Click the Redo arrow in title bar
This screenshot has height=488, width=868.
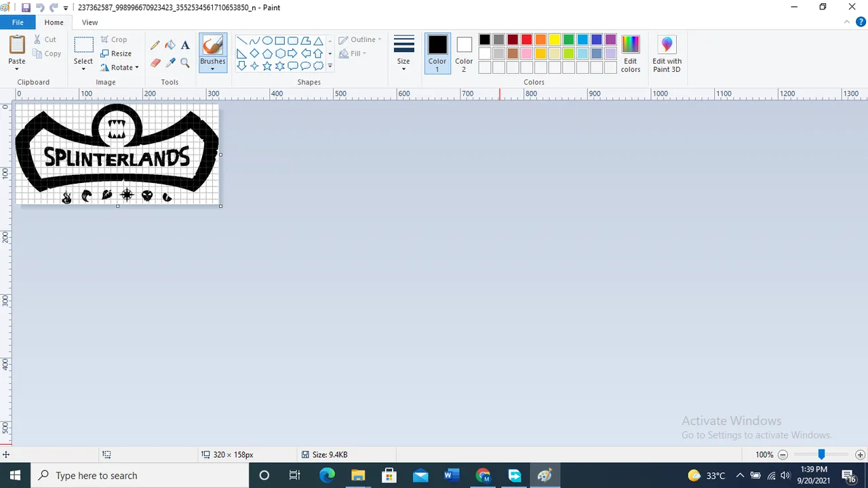pos(54,7)
